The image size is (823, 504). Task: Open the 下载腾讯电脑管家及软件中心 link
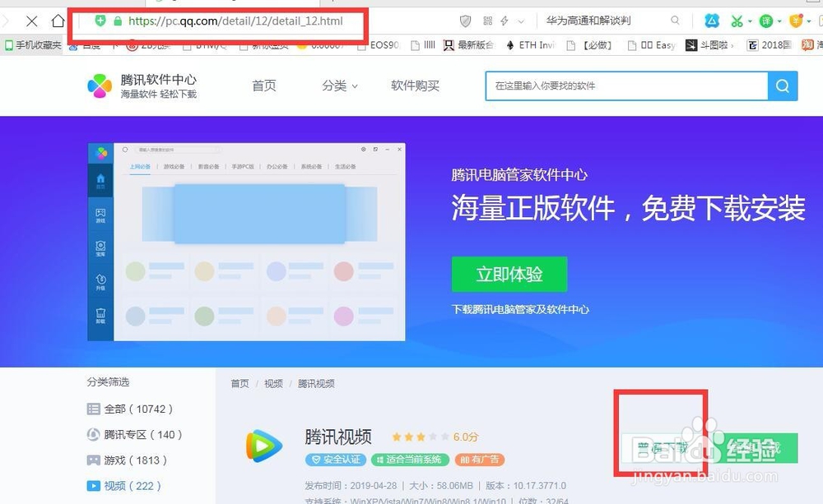coord(520,309)
